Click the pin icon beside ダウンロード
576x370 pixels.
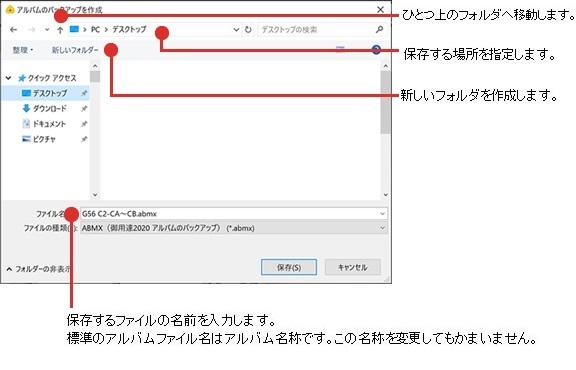point(84,108)
